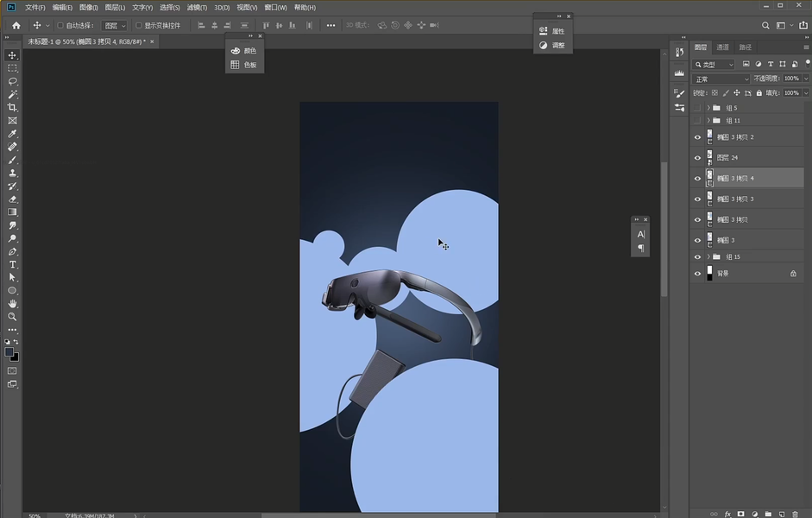This screenshot has height=518, width=812.
Task: Select the Spot Healing Brush tool
Action: click(12, 147)
